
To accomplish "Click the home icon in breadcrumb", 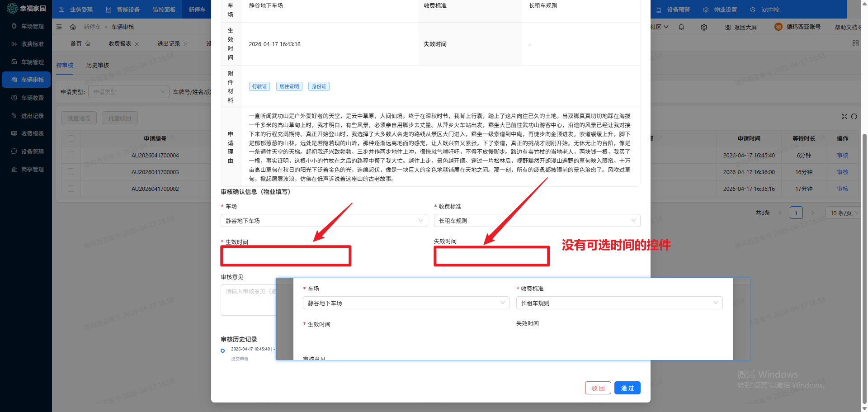I will (73, 27).
